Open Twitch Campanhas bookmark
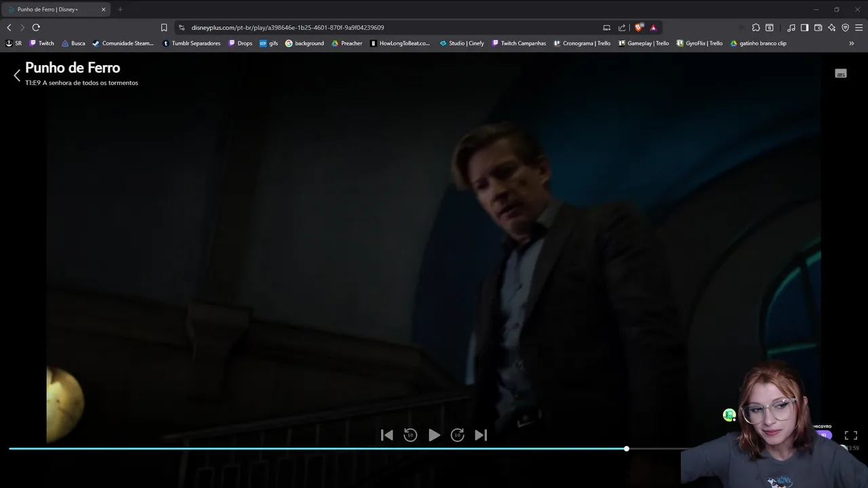 518,43
